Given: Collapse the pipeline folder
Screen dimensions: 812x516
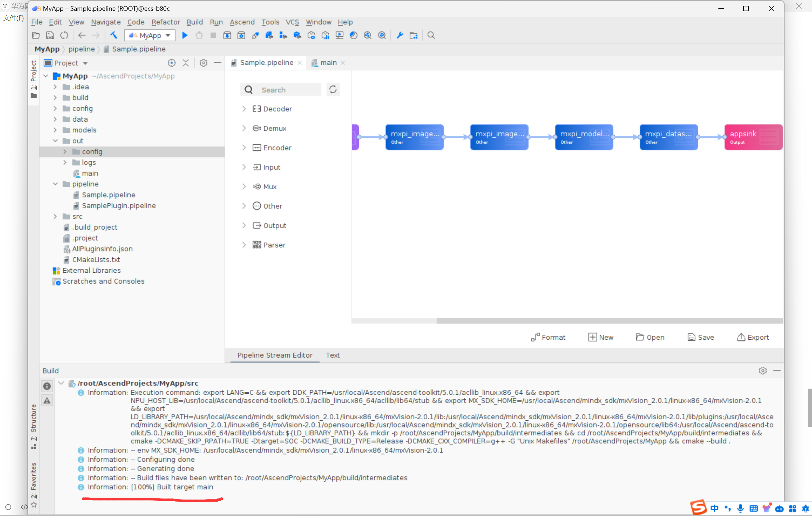Looking at the screenshot, I should point(55,184).
